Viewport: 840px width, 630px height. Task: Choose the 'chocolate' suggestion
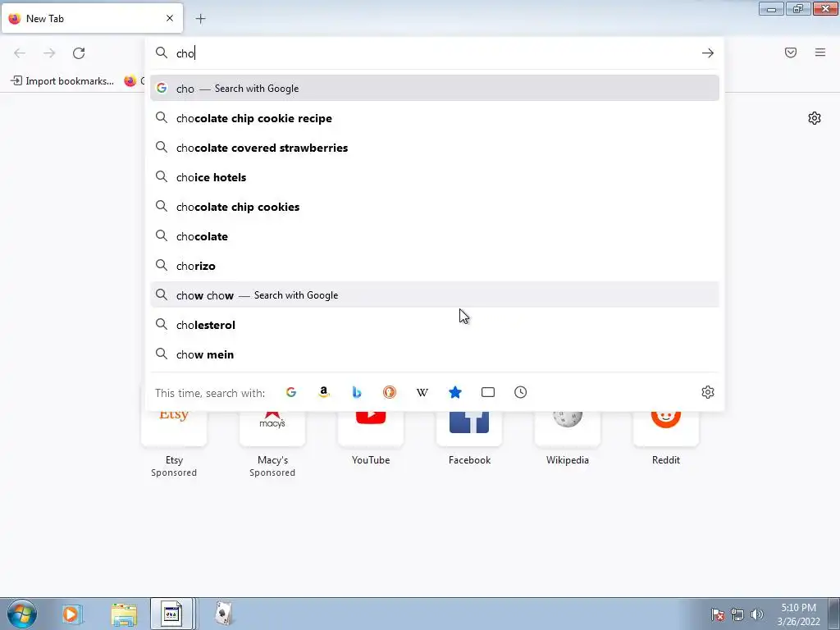coord(435,235)
